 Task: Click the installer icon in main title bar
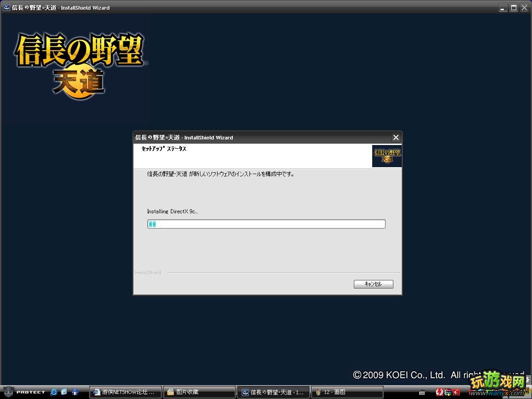pyautogui.click(x=6, y=7)
